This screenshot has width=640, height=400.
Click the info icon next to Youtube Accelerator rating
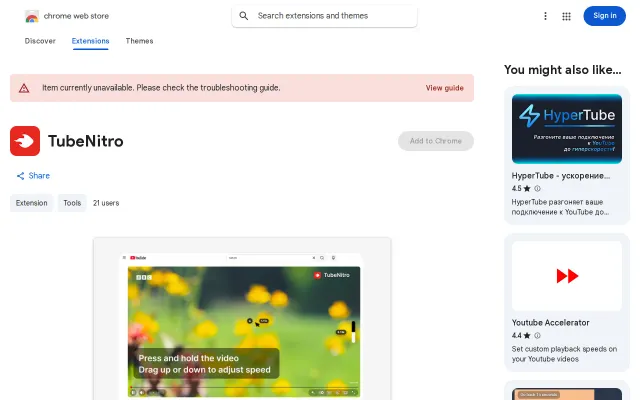click(537, 336)
